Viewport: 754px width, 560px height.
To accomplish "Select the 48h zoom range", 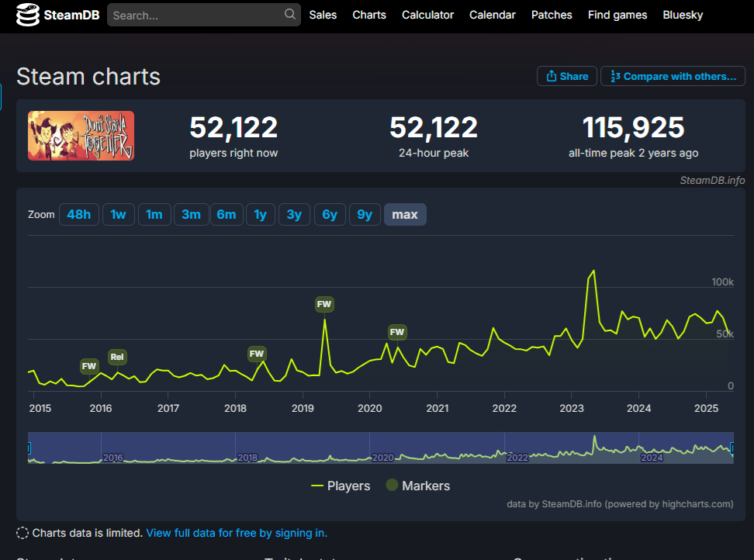I will point(79,215).
